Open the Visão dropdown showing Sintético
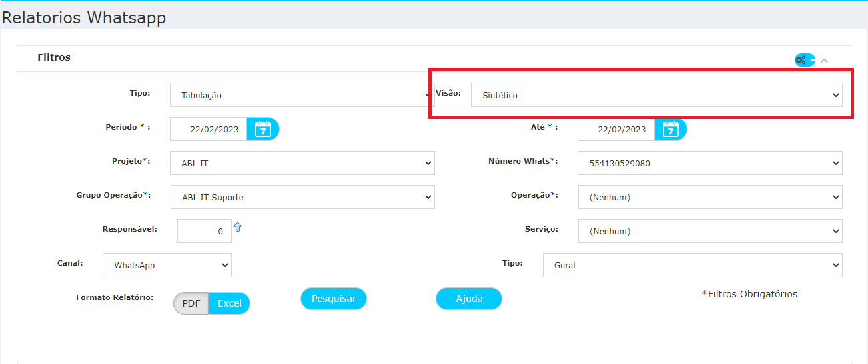 pyautogui.click(x=657, y=95)
